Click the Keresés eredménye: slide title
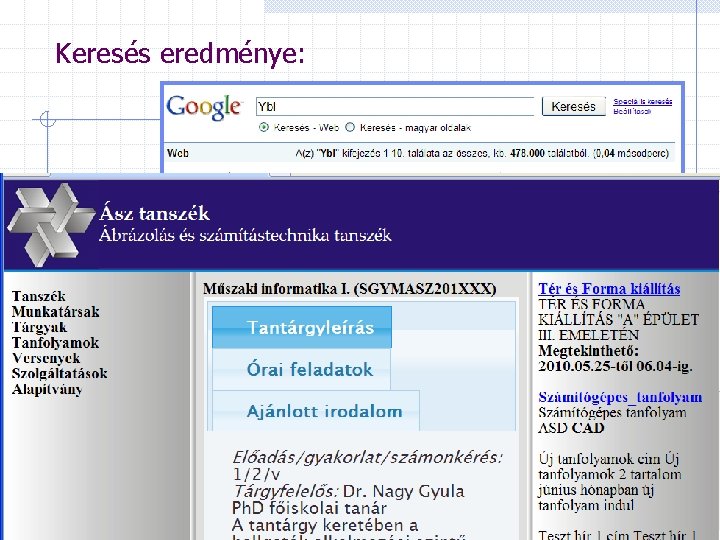The image size is (720, 540). tap(180, 53)
